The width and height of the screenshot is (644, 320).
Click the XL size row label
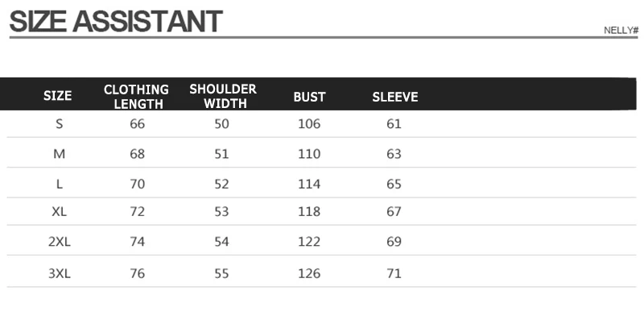(59, 211)
